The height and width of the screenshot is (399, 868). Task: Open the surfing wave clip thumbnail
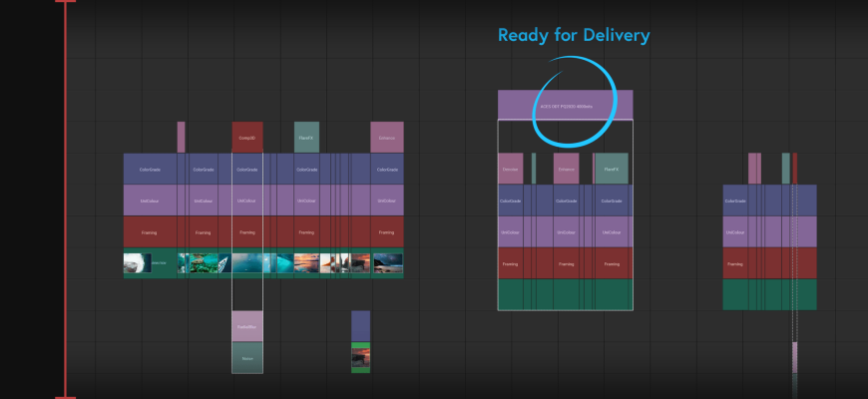(x=138, y=263)
